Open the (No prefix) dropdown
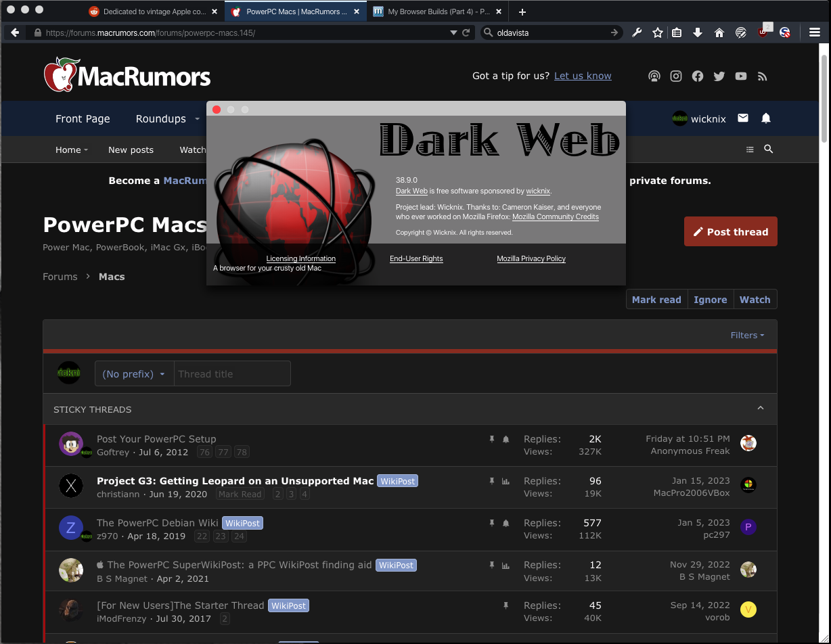Image resolution: width=831 pixels, height=644 pixels. click(x=134, y=374)
